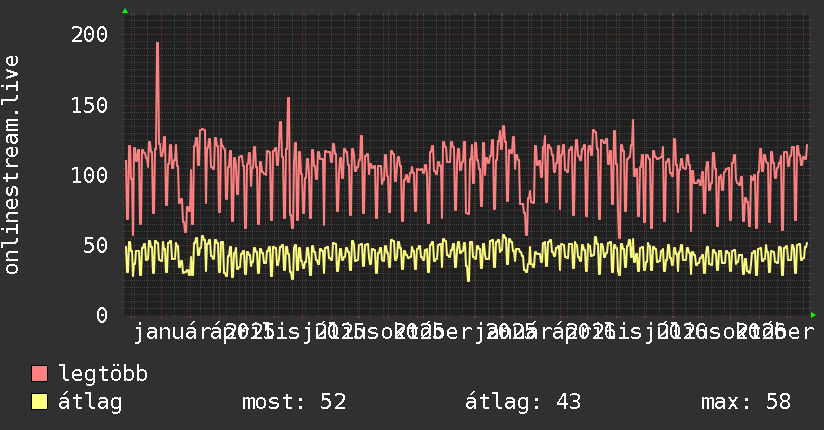Click the green arrow at x-axis end

click(813, 315)
